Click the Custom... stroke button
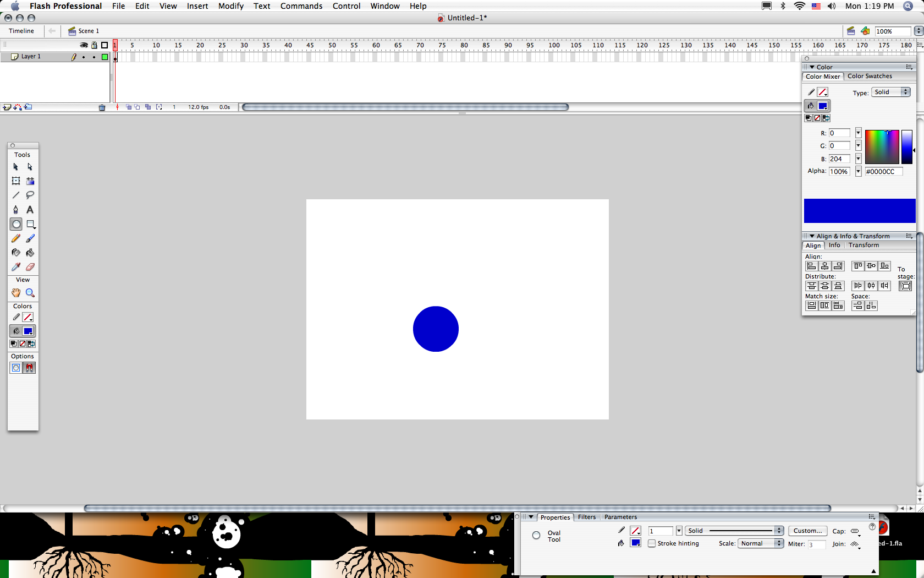Viewport: 924px width, 578px height. [807, 531]
